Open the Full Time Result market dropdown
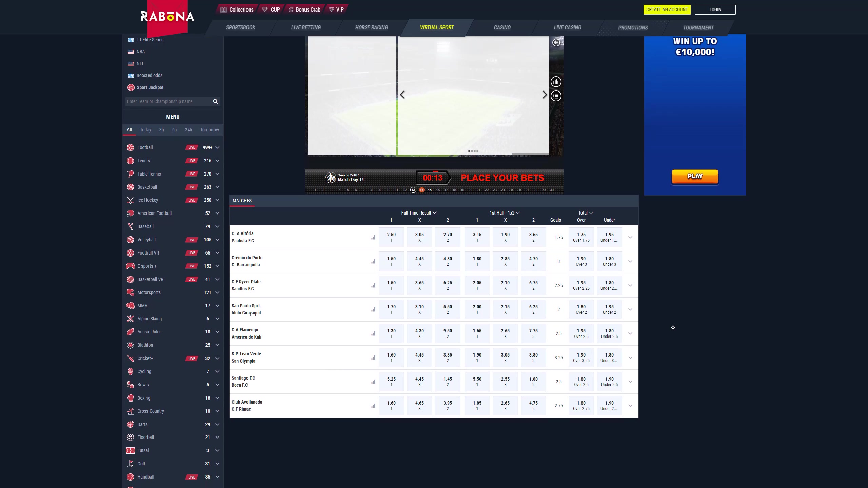868x488 pixels. click(x=419, y=213)
